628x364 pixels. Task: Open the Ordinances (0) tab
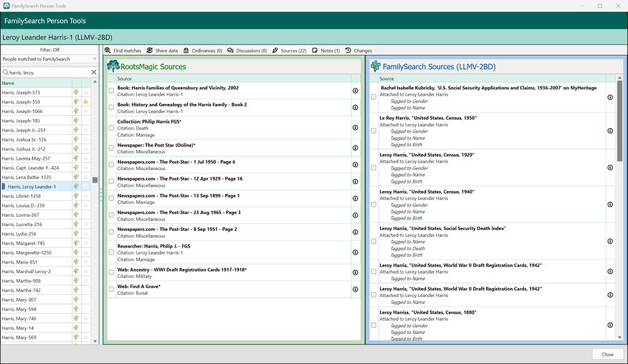202,51
